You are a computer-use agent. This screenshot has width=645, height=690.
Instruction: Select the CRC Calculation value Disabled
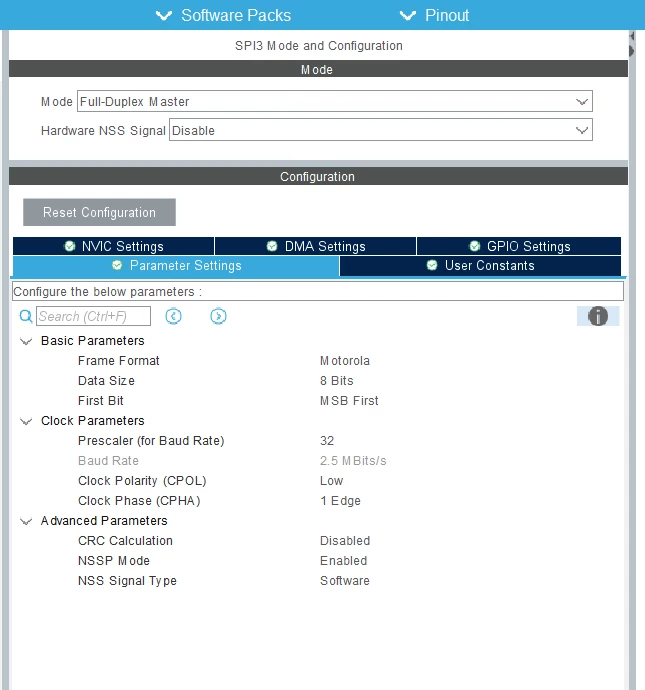345,541
